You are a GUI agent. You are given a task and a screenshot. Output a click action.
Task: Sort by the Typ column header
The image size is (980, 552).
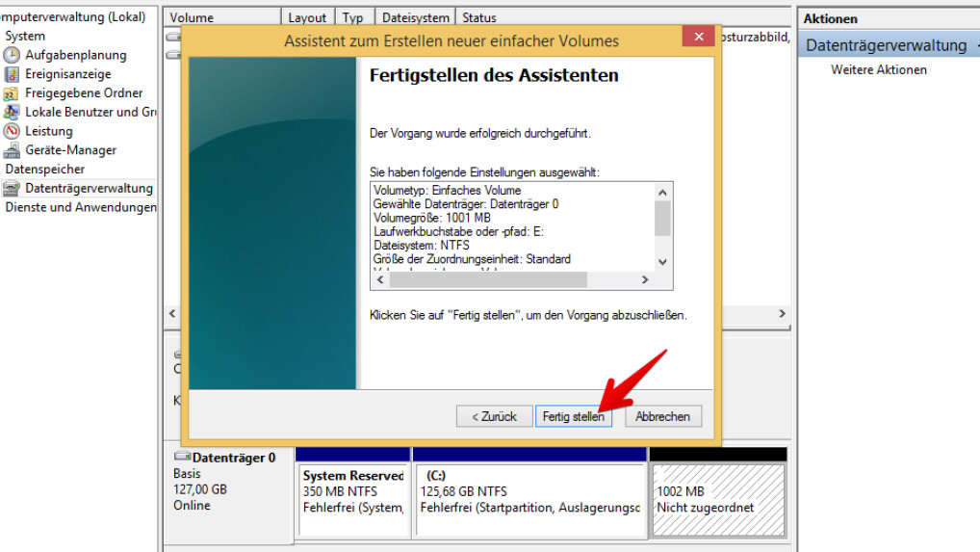pyautogui.click(x=353, y=17)
